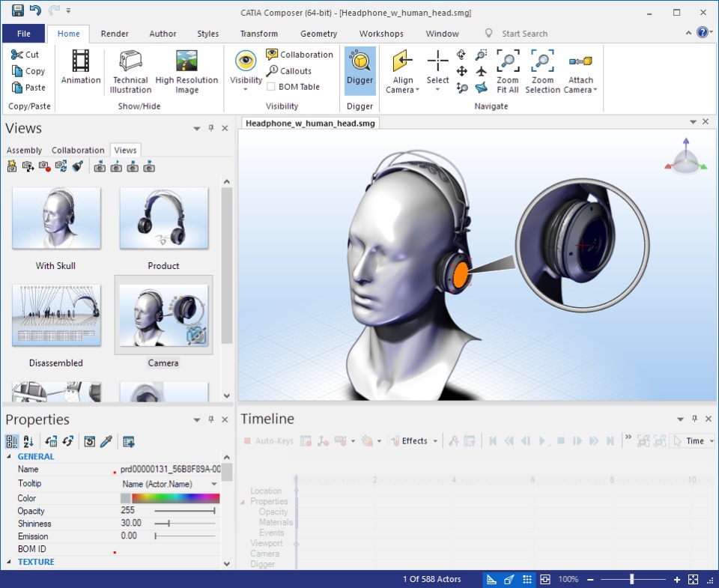Open the Assembly tab in left panel
This screenshot has height=588, width=719.
pyautogui.click(x=24, y=151)
